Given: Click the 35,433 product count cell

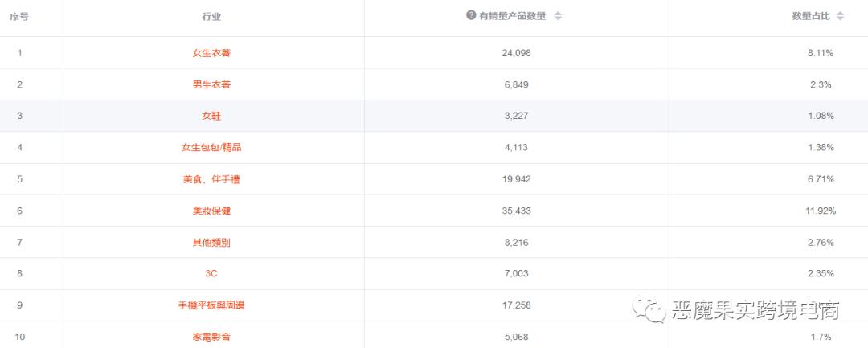Looking at the screenshot, I should (516, 211).
